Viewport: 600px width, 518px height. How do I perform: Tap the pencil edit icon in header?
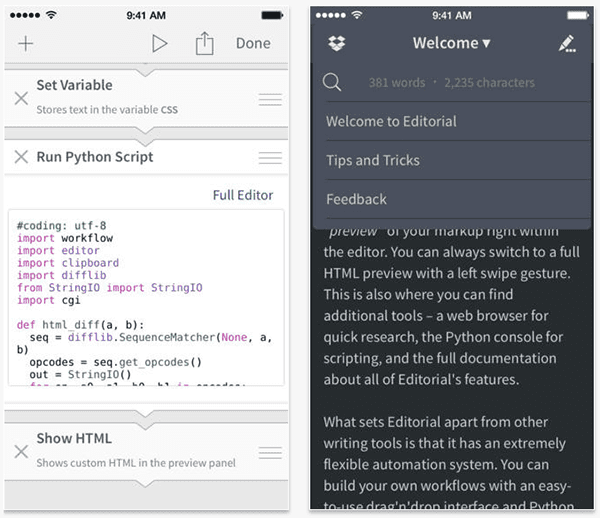[x=567, y=44]
